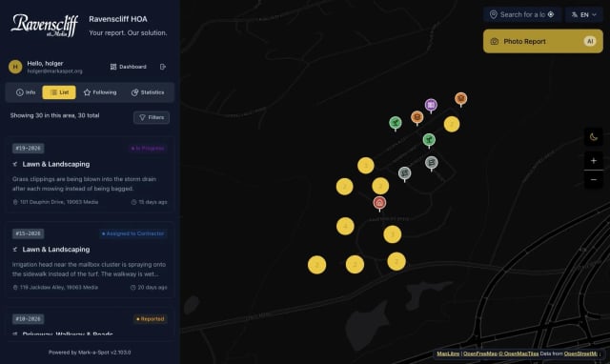Open the red house map marker
This screenshot has width=610, height=364.
pyautogui.click(x=379, y=203)
